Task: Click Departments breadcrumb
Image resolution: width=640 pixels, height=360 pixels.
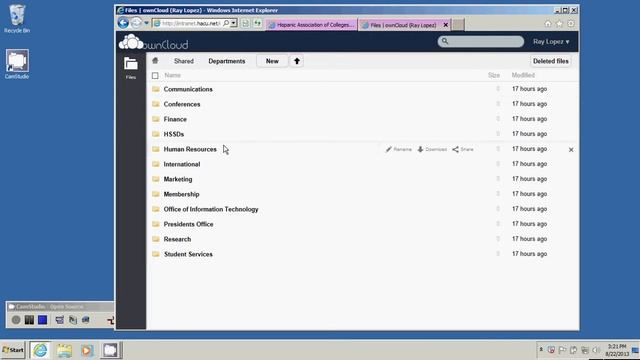Action: 227,61
